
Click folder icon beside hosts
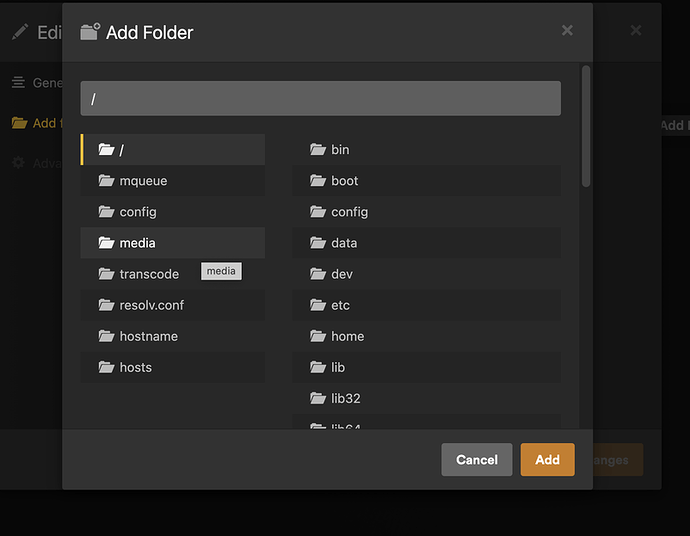(x=106, y=367)
